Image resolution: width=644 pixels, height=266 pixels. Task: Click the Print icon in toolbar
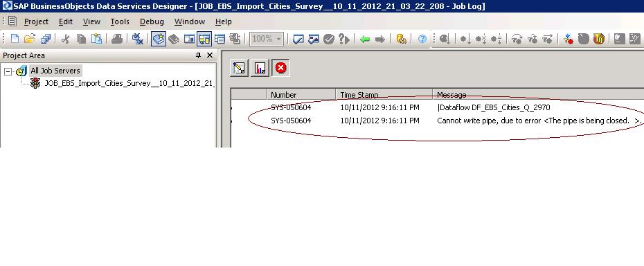117,39
